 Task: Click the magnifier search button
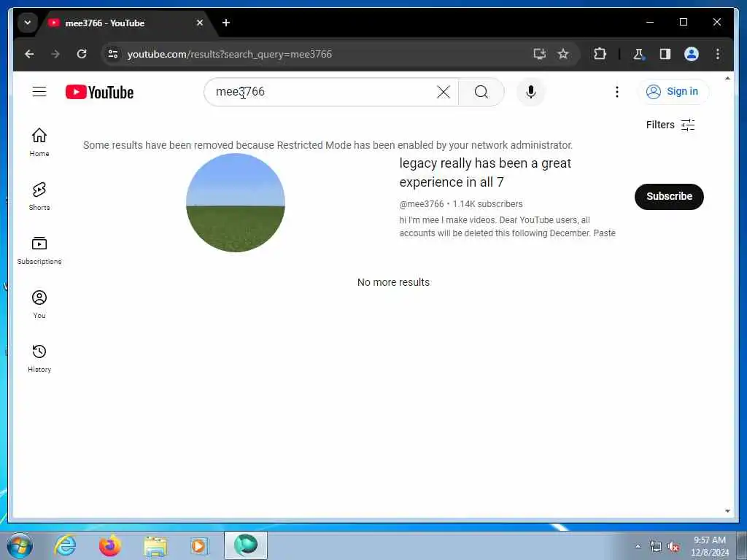click(x=481, y=92)
